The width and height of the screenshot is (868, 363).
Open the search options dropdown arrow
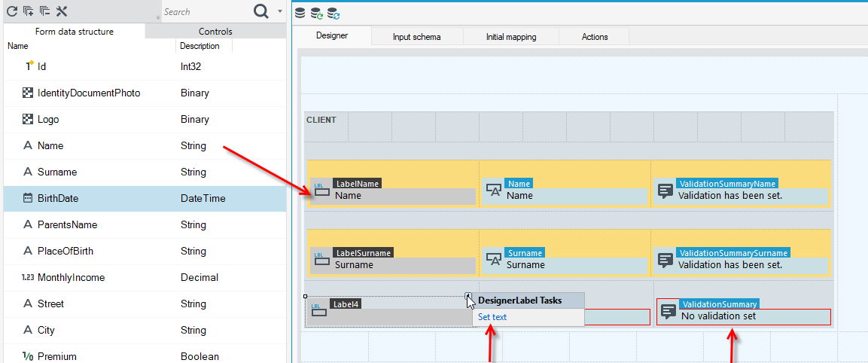(x=279, y=11)
